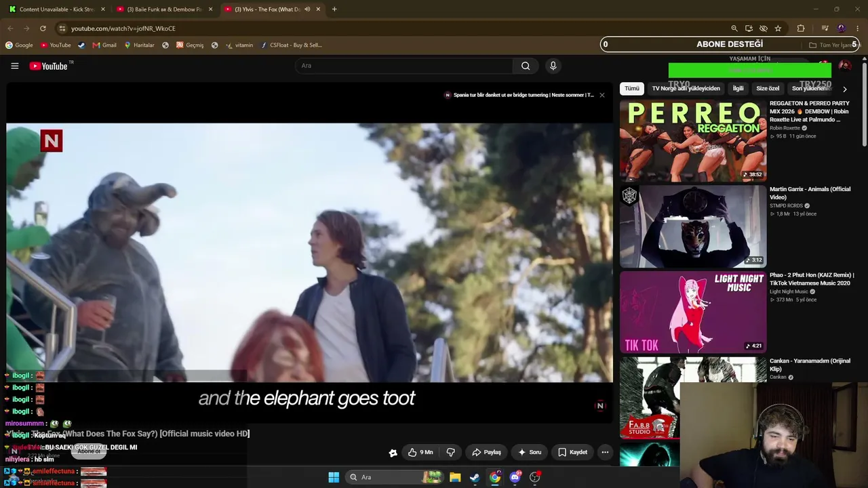Open the YouTube hamburger guide menu
The width and height of the screenshot is (868, 488).
point(14,66)
